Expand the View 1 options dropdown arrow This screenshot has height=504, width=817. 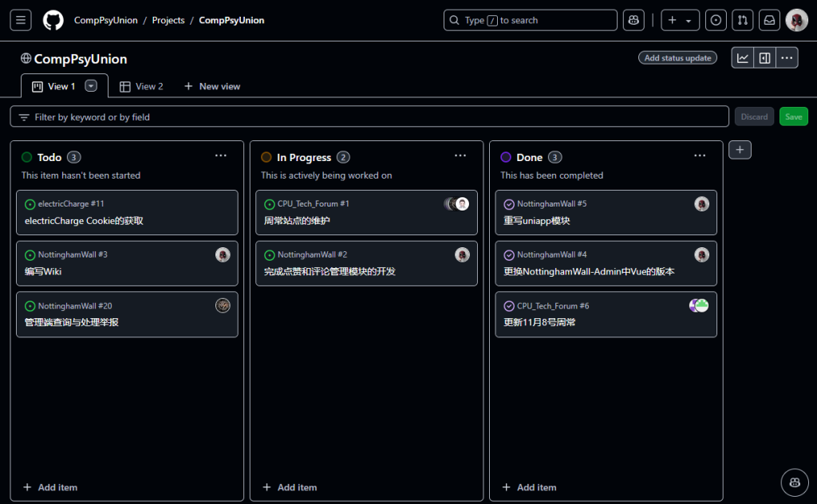[x=91, y=86]
